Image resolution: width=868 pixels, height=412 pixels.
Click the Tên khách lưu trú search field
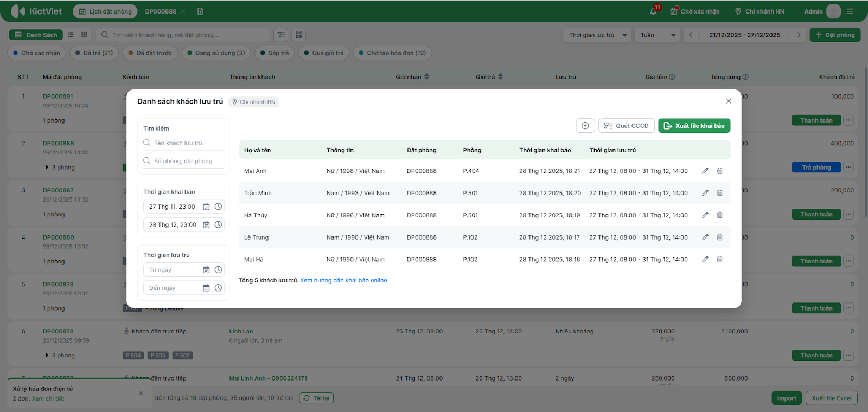(187, 143)
